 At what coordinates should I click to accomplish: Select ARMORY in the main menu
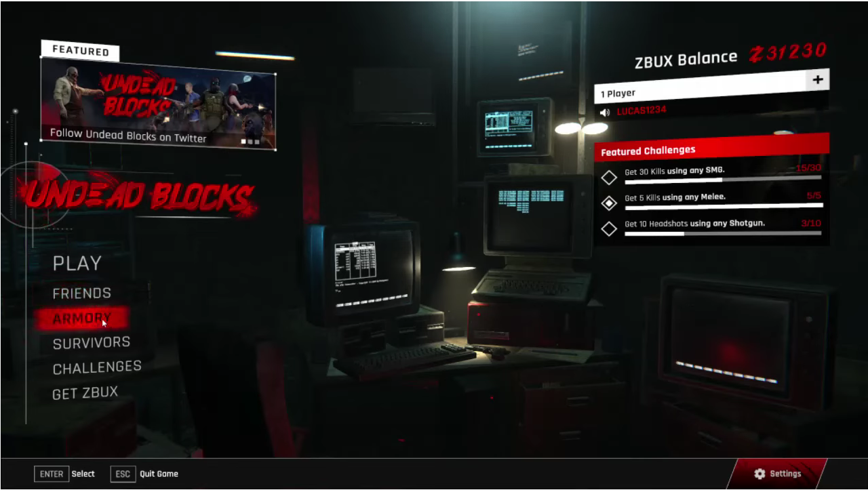coord(82,319)
